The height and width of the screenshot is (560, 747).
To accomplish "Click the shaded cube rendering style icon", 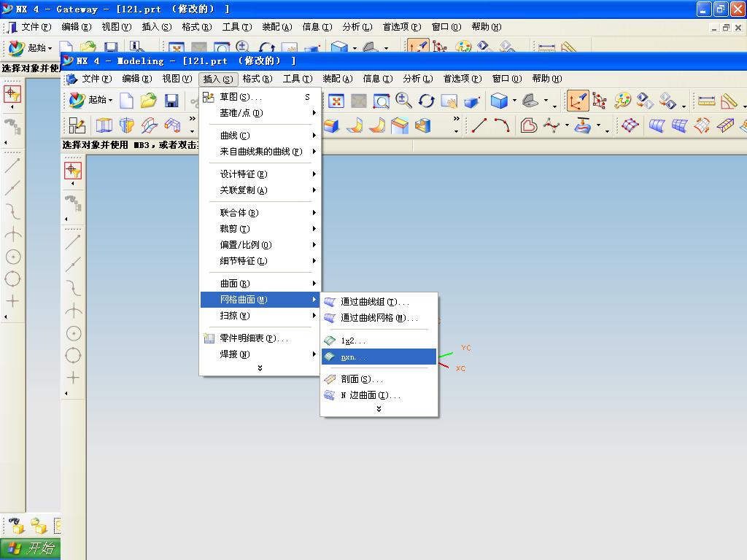I will pyautogui.click(x=499, y=101).
